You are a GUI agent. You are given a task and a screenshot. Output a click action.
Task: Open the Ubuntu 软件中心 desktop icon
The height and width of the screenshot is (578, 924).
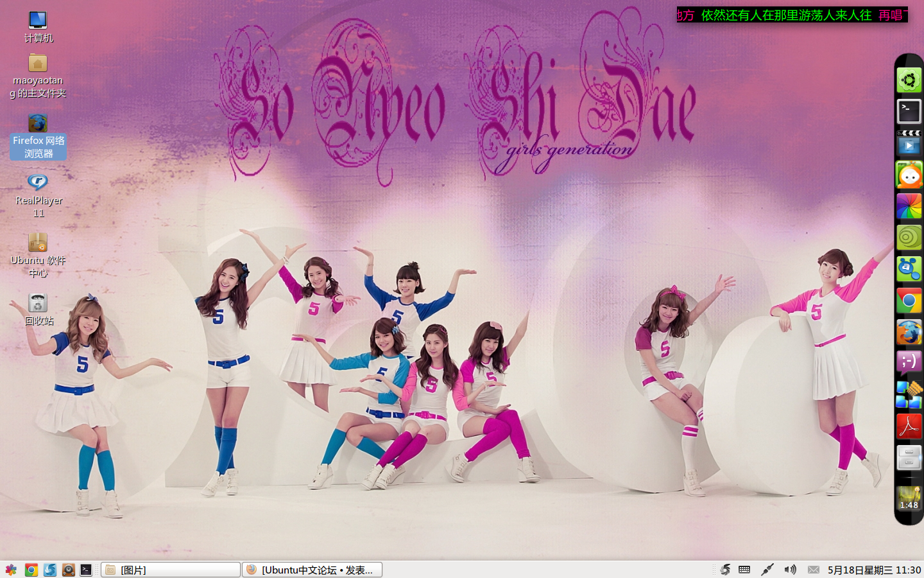[38, 255]
